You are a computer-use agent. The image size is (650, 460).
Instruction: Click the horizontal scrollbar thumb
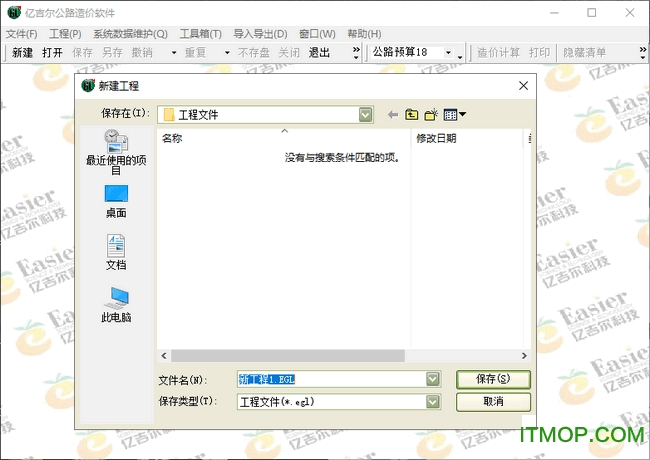tap(288, 356)
